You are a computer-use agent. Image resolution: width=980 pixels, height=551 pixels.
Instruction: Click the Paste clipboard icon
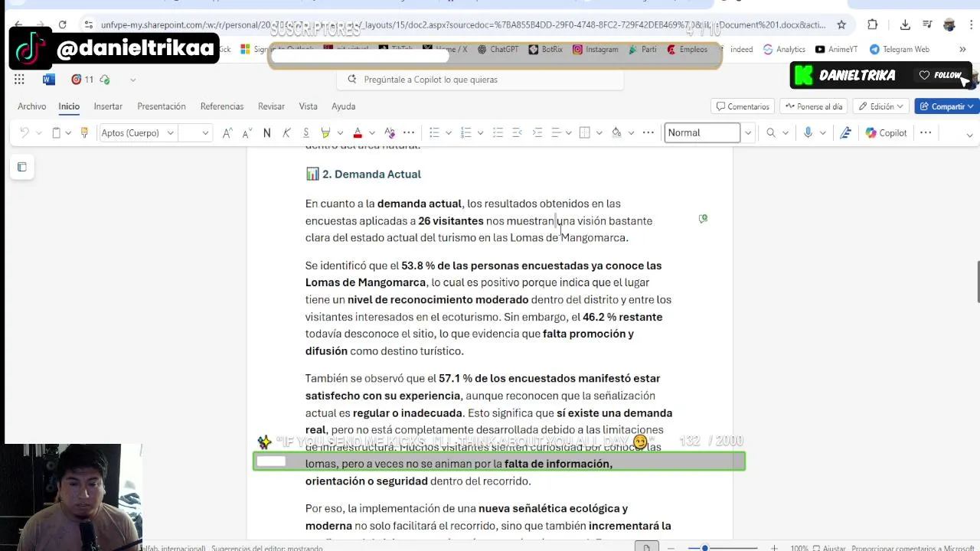coord(56,133)
